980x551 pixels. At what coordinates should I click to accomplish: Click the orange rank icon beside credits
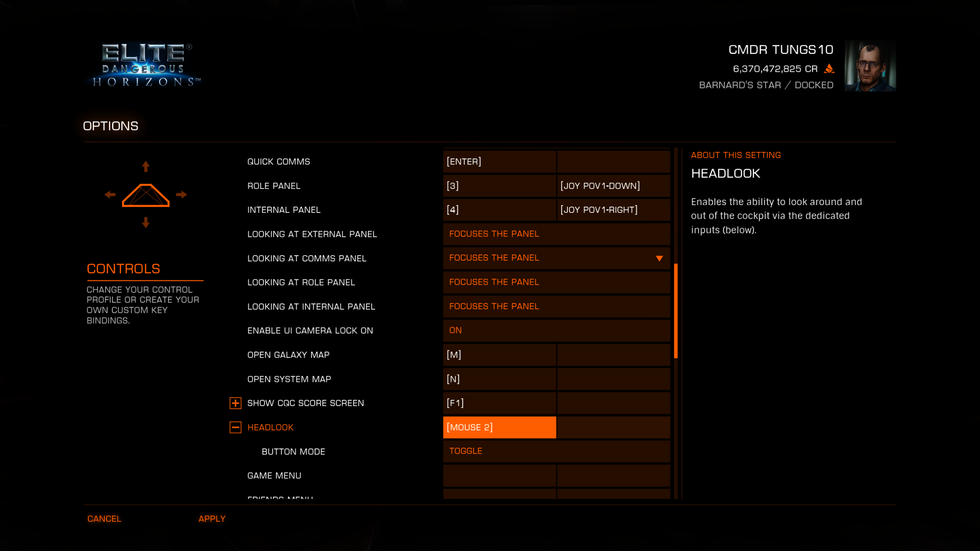point(829,69)
